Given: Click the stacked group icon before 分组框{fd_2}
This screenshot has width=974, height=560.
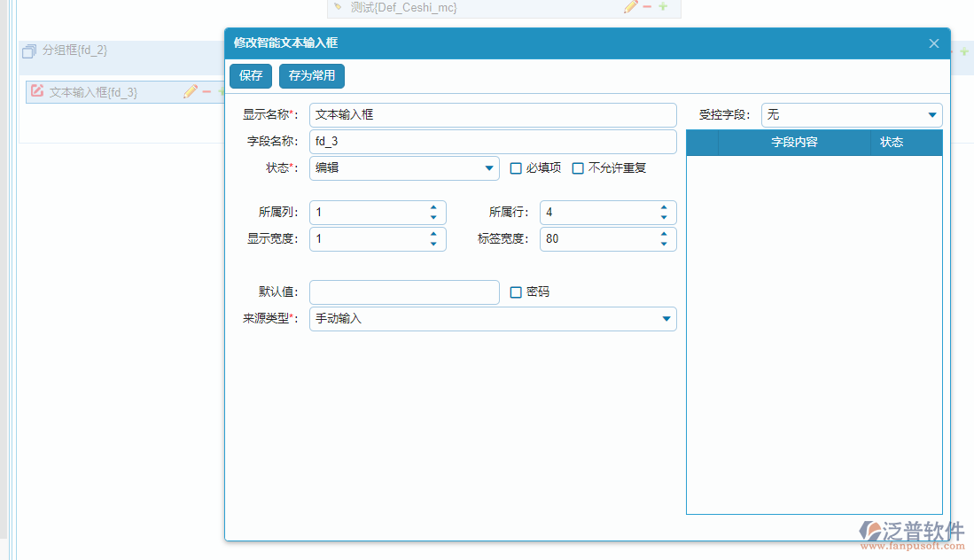Looking at the screenshot, I should [30, 51].
